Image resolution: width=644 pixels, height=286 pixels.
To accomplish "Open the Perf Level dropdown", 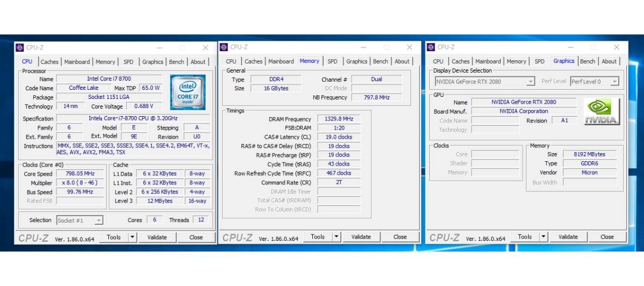I will click(x=614, y=82).
